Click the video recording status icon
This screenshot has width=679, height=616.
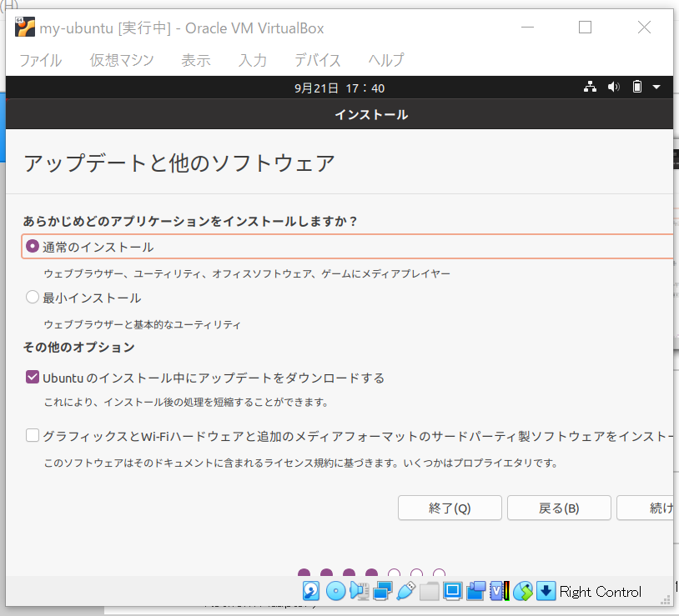476,591
